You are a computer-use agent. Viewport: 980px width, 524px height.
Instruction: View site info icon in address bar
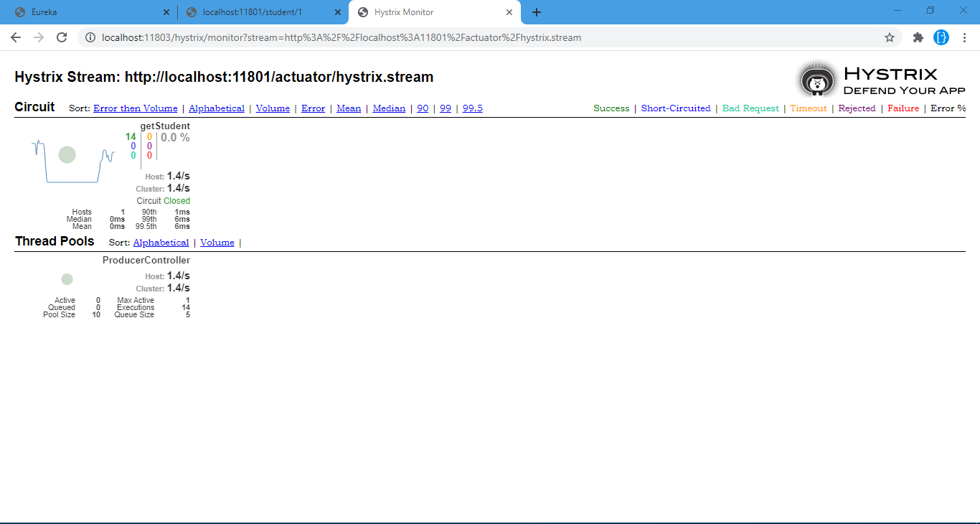tap(90, 37)
